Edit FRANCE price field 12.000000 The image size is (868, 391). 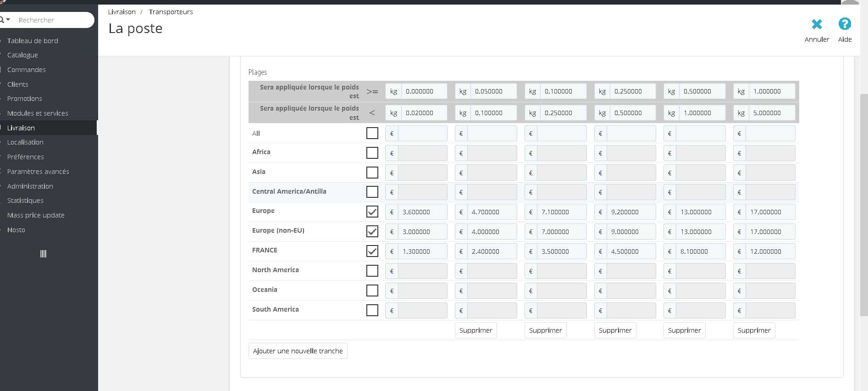coord(770,251)
